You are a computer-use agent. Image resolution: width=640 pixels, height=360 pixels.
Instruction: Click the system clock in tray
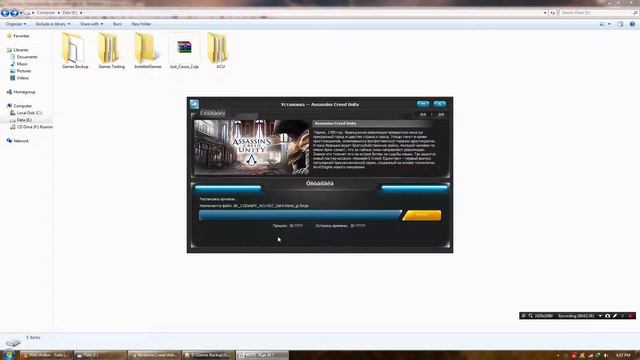pyautogui.click(x=623, y=356)
